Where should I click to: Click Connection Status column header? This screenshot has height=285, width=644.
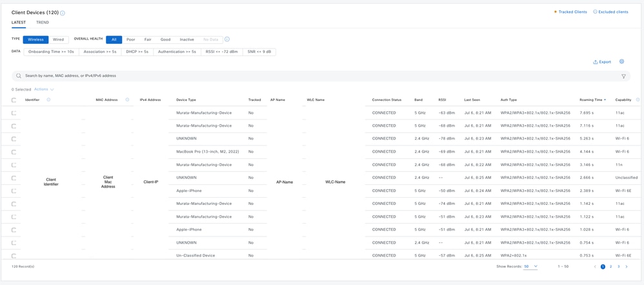(x=387, y=100)
